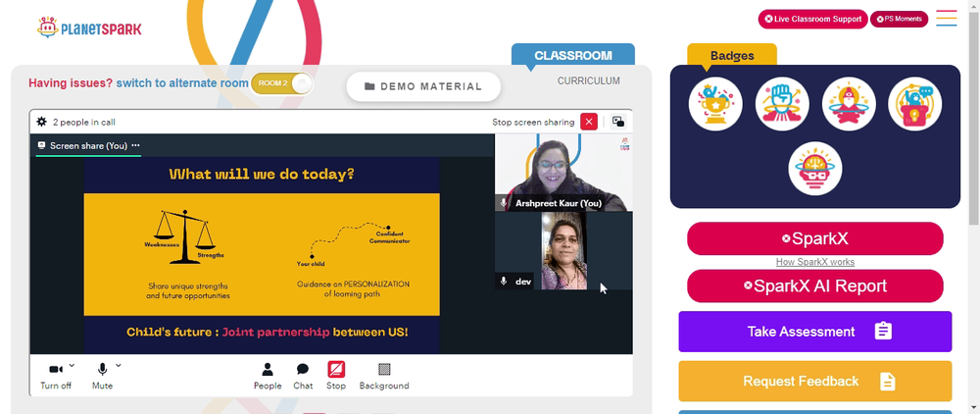
Task: Click the shared slide presentation
Action: pyautogui.click(x=262, y=255)
